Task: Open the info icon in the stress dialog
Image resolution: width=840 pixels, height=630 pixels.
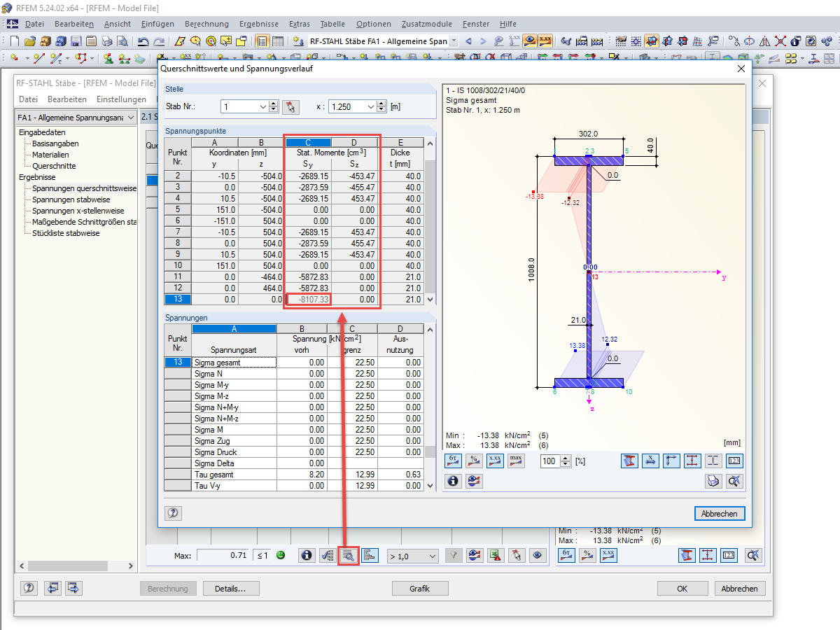Action: click(x=454, y=481)
